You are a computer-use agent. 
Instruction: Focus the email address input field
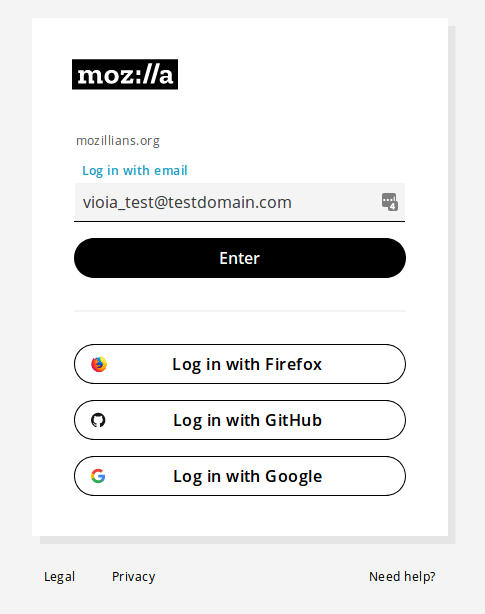pyautogui.click(x=240, y=202)
